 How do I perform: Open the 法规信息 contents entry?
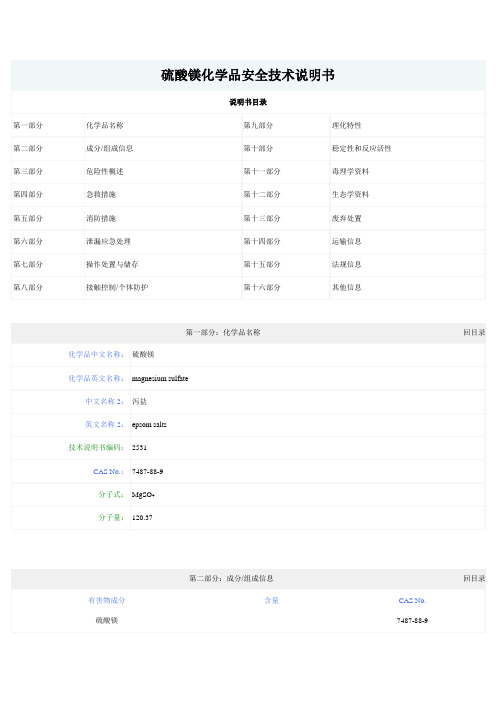346,264
